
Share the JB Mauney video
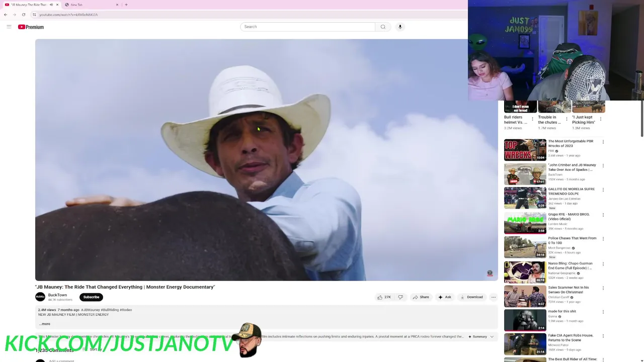tap(421, 297)
